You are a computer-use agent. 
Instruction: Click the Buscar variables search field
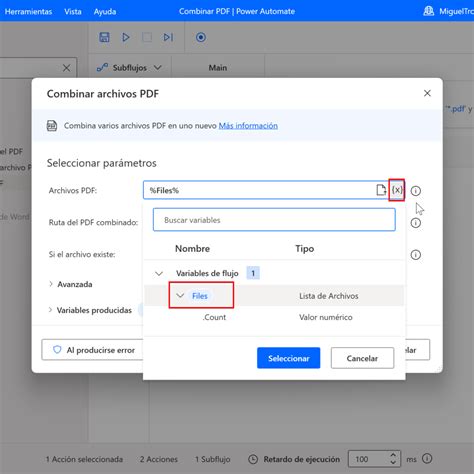coord(274,220)
